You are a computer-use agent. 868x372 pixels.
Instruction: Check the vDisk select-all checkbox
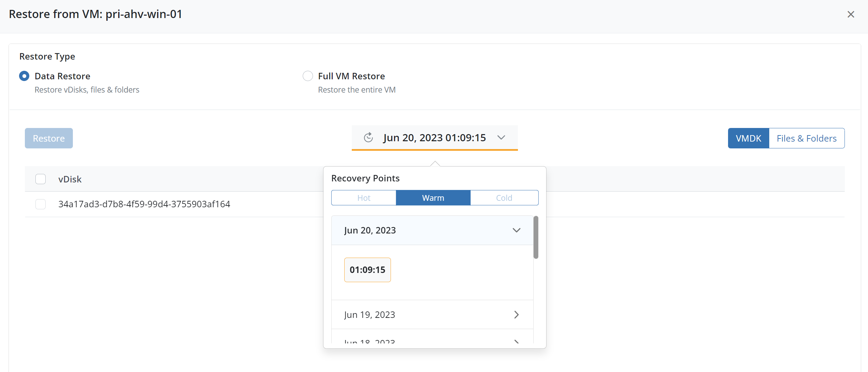tap(41, 179)
